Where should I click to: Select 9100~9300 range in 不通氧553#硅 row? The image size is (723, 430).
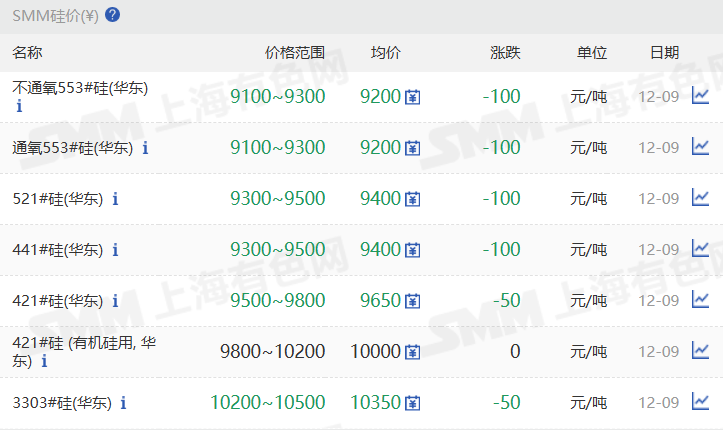[x=278, y=96]
